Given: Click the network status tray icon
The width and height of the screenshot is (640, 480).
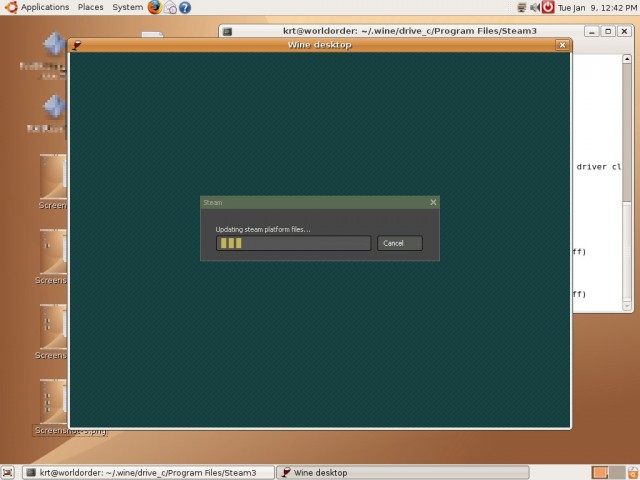Looking at the screenshot, I should tap(521, 7).
